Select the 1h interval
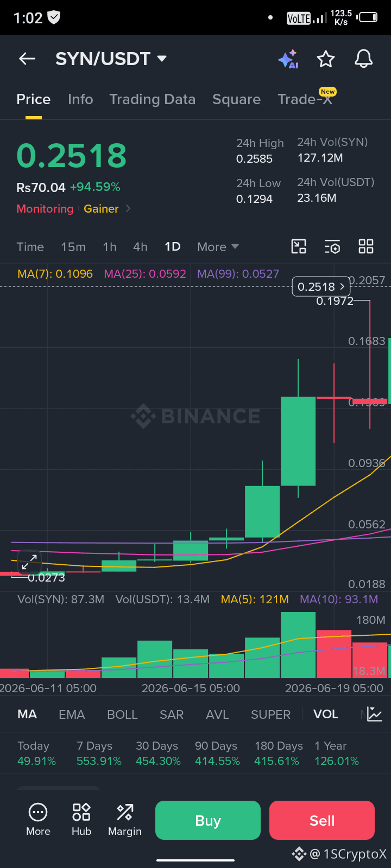The width and height of the screenshot is (391, 868). coord(110,247)
